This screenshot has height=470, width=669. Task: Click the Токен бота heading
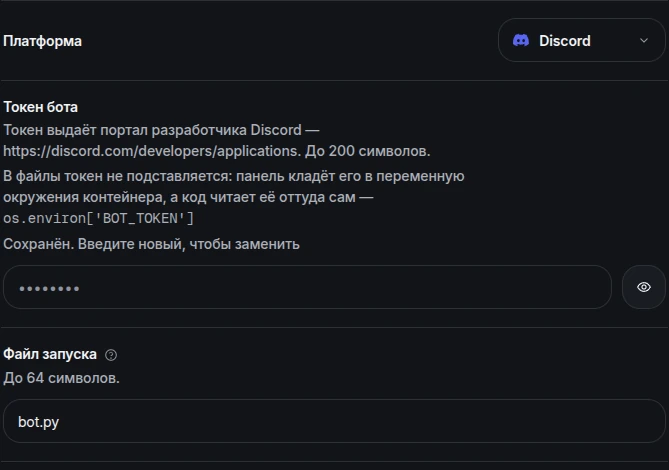41,107
